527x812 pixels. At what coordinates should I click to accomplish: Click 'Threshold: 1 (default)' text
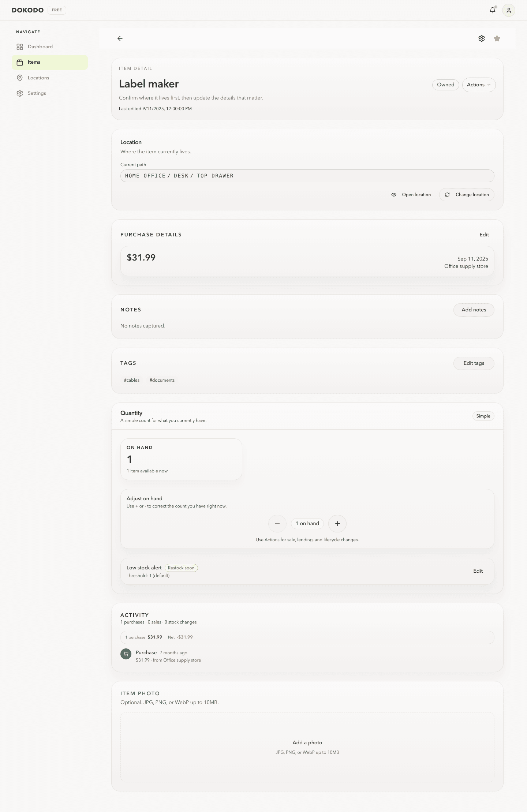tap(148, 576)
